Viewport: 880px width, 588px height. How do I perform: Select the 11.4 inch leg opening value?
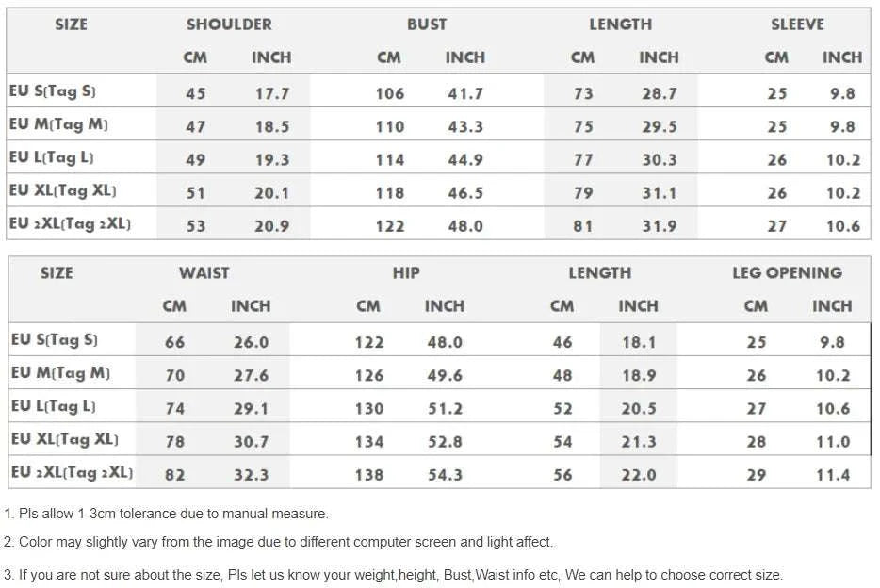[x=833, y=475]
